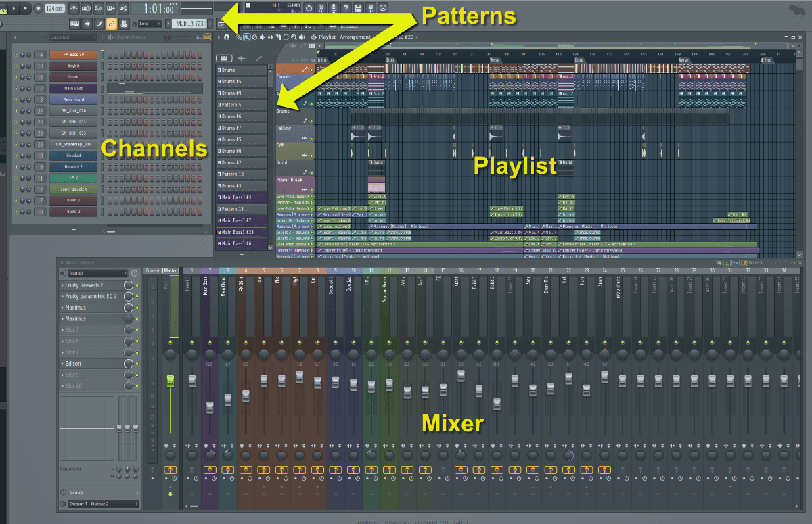812x524 pixels.
Task: Open the Output 1 - Output 2 routing dropdown
Action: coord(98,504)
